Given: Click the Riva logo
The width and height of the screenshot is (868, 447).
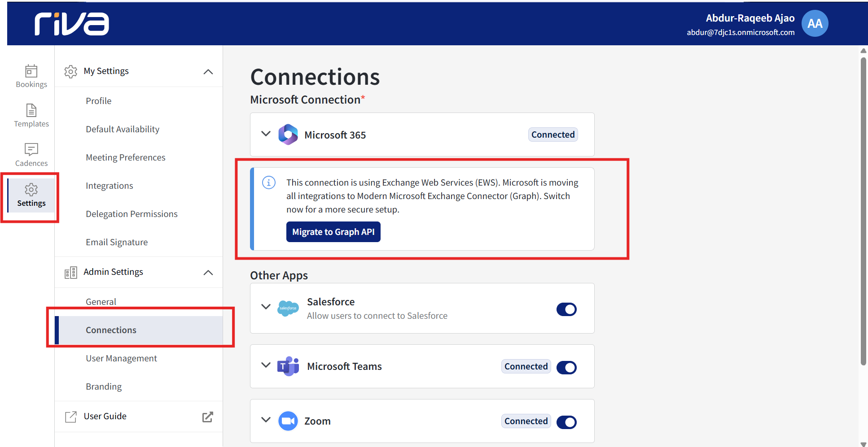Looking at the screenshot, I should point(72,24).
